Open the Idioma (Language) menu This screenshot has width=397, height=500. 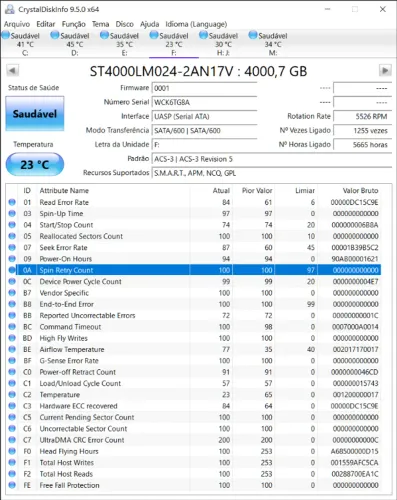pos(196,24)
